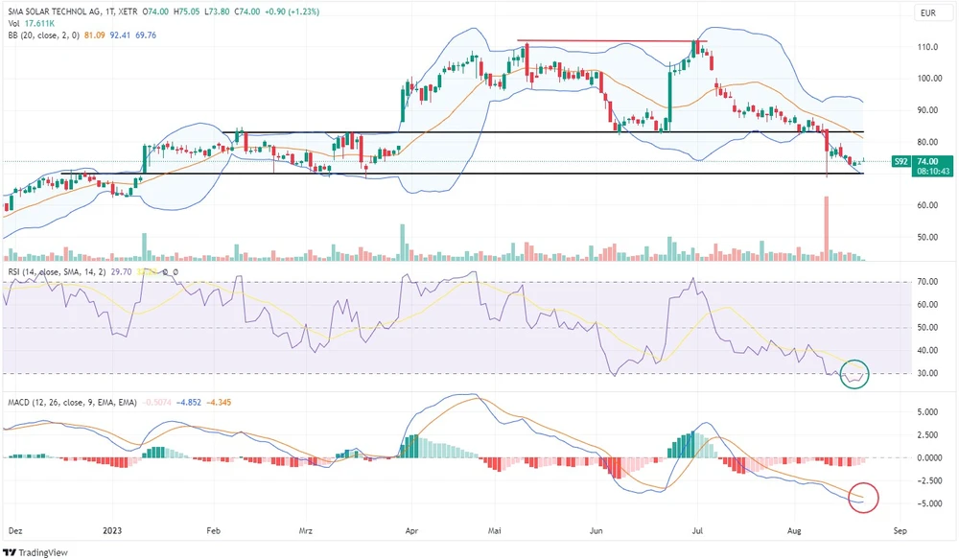Click the green circle on RSI pane
This screenshot has height=560, width=959.
tap(854, 375)
